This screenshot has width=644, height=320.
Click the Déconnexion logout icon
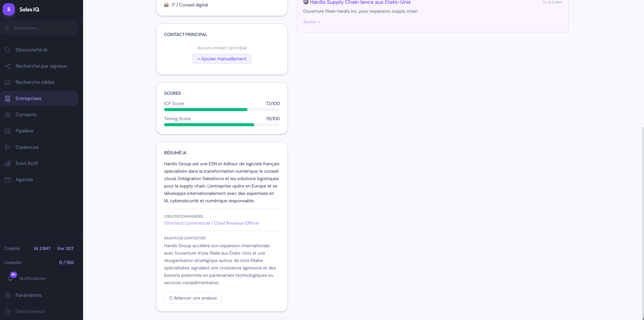click(8, 311)
